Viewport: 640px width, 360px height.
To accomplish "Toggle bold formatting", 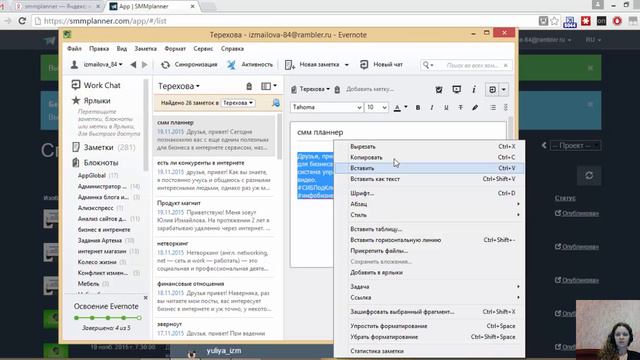I will coord(418,107).
